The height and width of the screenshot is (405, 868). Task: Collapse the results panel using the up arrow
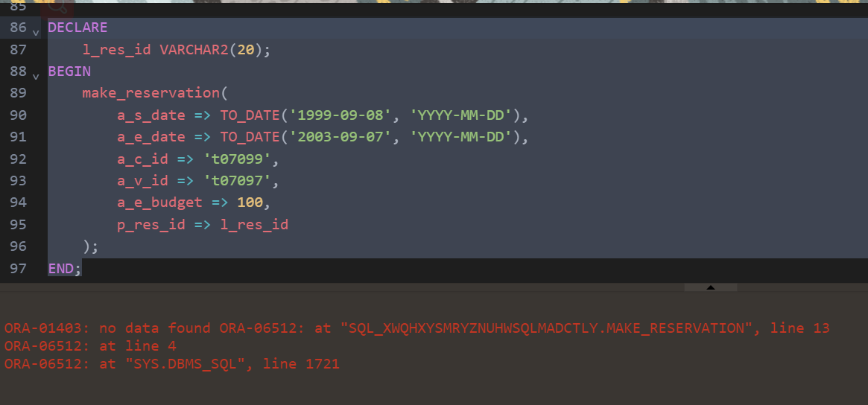tap(711, 287)
